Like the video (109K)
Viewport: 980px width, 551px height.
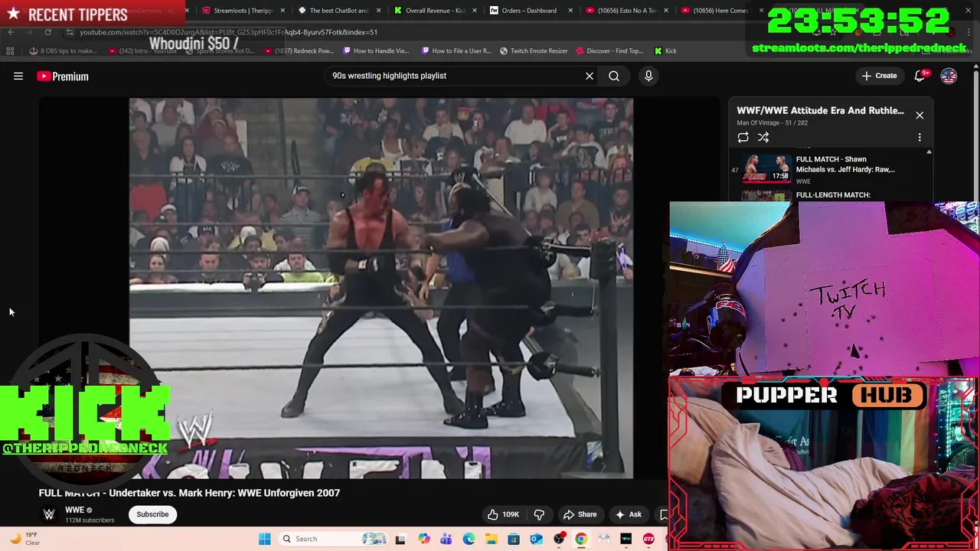point(503,514)
